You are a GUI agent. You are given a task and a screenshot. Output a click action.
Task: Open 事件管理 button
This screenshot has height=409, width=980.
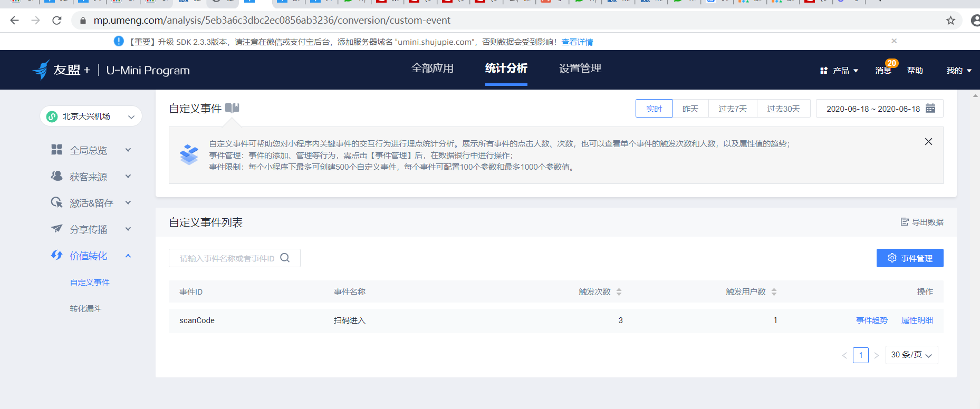pos(910,258)
